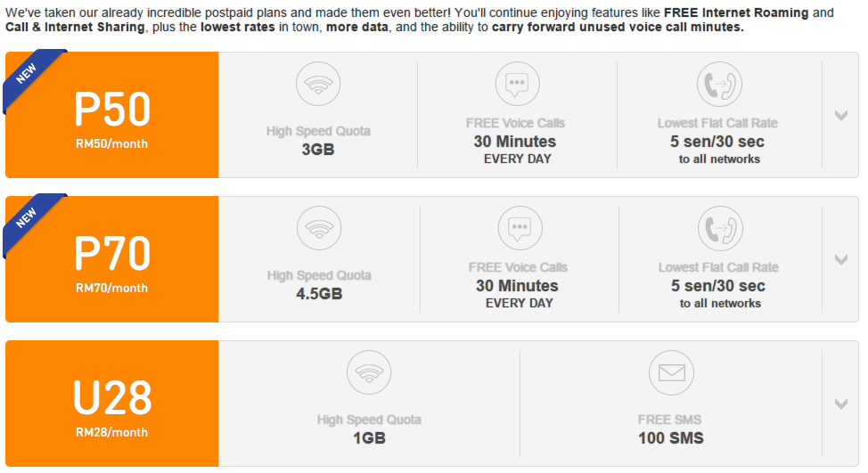Click the NEW ribbon on P70 plan
This screenshot has height=473, width=868.
[x=28, y=219]
